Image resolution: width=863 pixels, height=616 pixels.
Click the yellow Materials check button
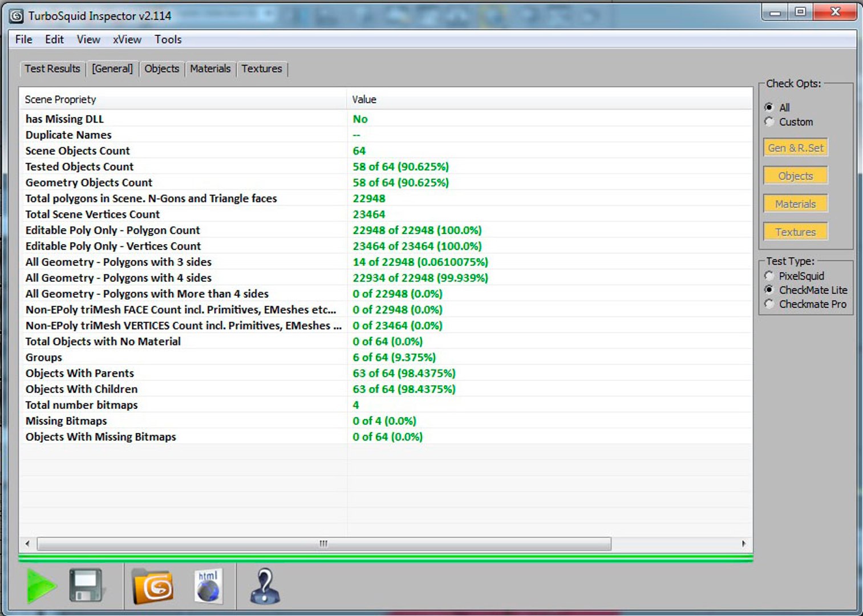tap(796, 204)
